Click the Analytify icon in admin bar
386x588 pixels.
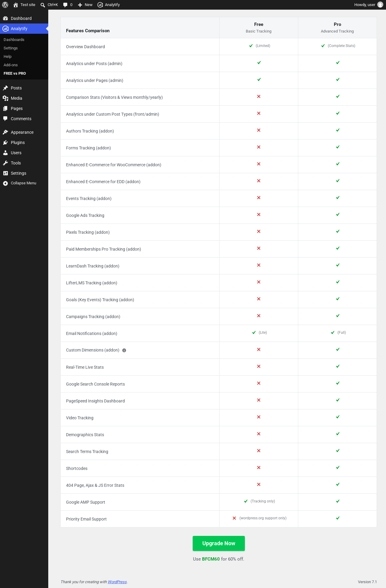[100, 5]
